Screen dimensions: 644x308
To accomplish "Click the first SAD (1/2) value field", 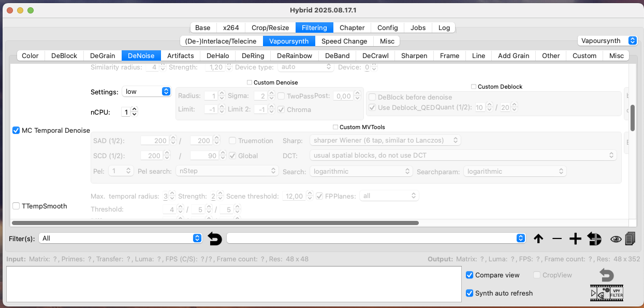I will coord(155,141).
